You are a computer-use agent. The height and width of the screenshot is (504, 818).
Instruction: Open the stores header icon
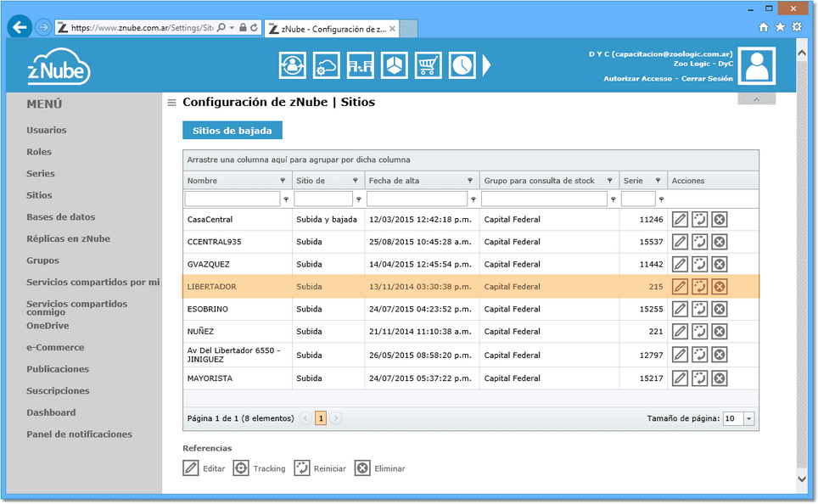360,65
